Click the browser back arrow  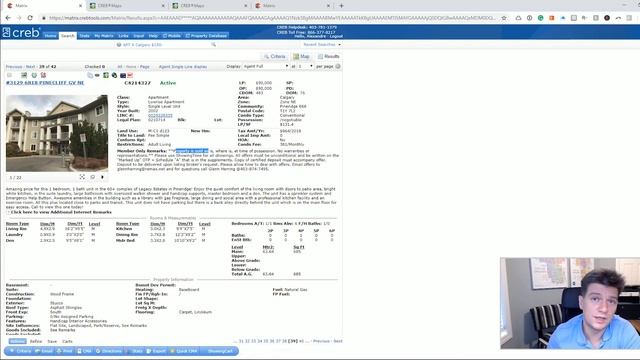(x=8, y=18)
